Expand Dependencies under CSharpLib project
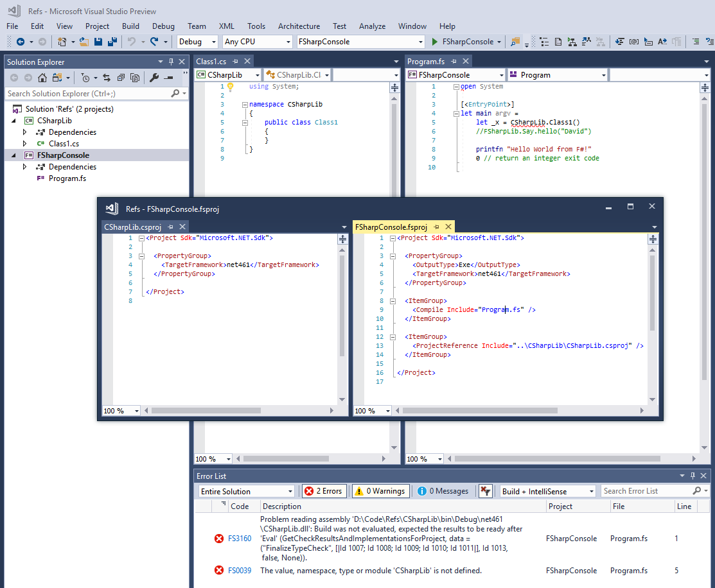The height and width of the screenshot is (588, 715). (25, 132)
